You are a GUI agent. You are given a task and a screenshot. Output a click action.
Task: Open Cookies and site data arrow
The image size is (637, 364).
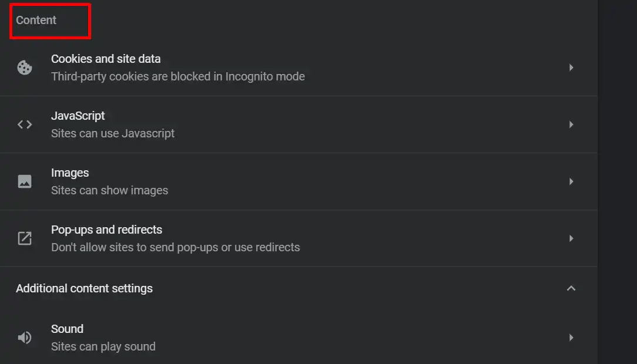tap(571, 68)
